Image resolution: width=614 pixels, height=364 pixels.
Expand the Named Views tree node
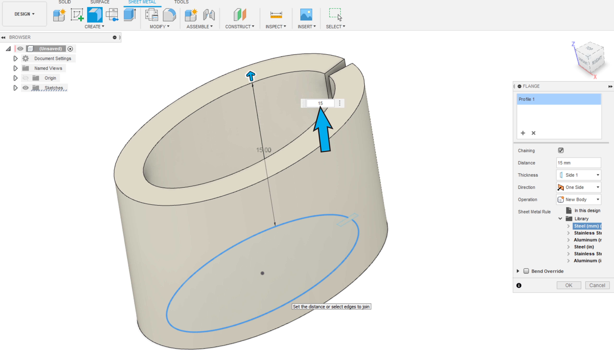(x=15, y=68)
